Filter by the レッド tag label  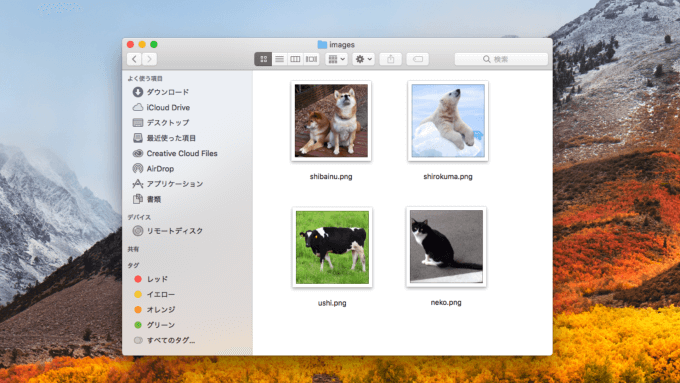[157, 279]
